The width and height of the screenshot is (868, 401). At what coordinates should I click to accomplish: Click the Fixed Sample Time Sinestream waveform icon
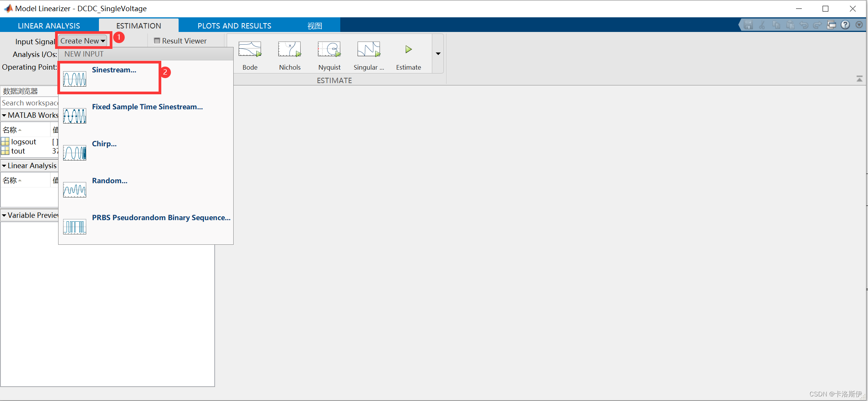(75, 116)
